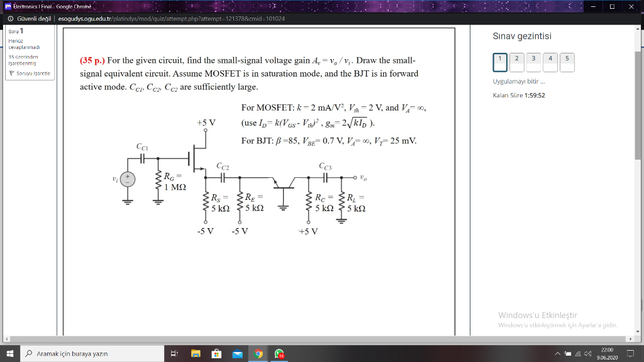Click the taskbar search box
The width and height of the screenshot is (644, 362).
[92, 353]
